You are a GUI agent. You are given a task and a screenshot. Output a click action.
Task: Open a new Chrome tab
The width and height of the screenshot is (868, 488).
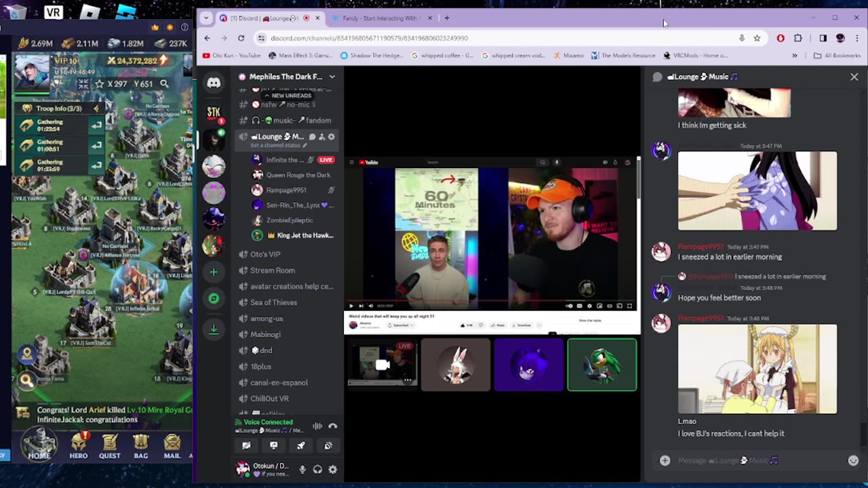coord(446,18)
